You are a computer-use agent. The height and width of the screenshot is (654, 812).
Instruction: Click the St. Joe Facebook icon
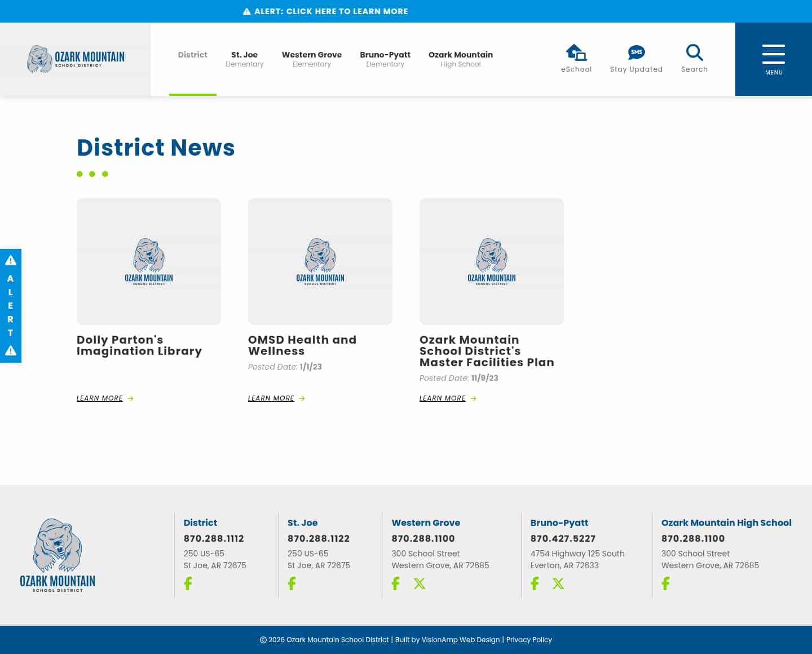coord(292,583)
